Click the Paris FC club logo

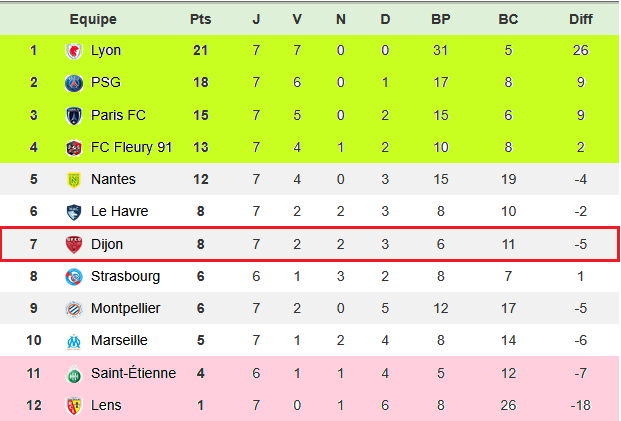[73, 115]
